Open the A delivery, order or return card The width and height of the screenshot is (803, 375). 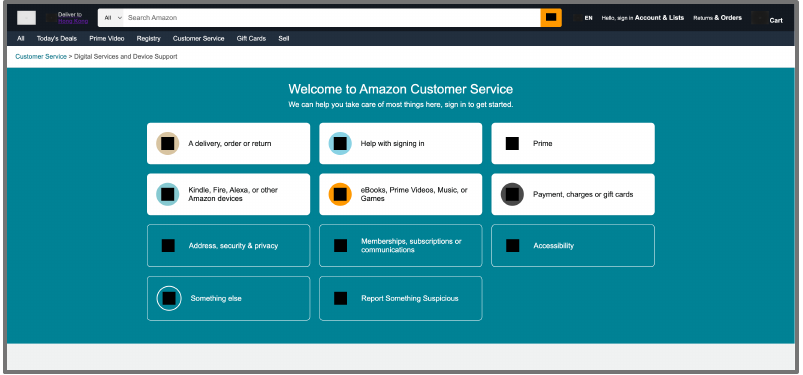click(228, 143)
